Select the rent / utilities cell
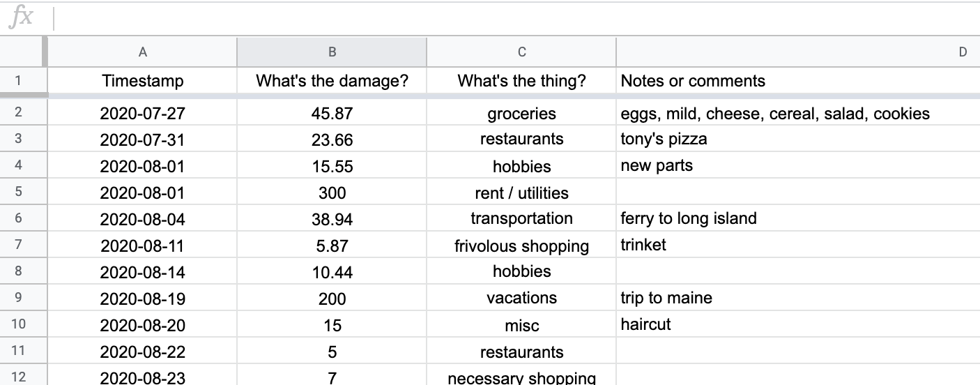980x385 pixels. 521,192
